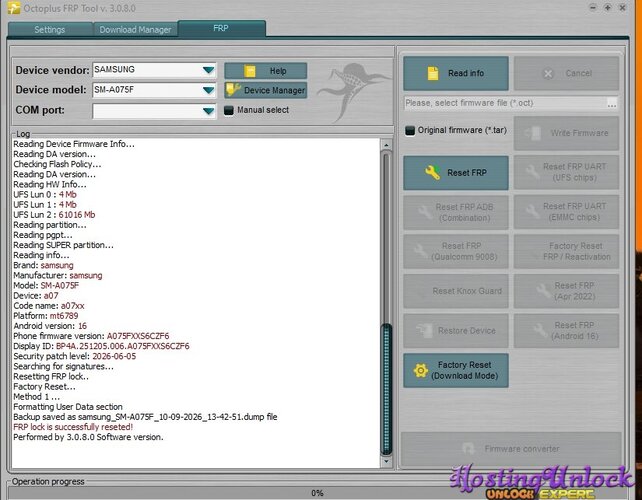Expand the Device vendor dropdown
642x500 pixels.
[x=208, y=70]
